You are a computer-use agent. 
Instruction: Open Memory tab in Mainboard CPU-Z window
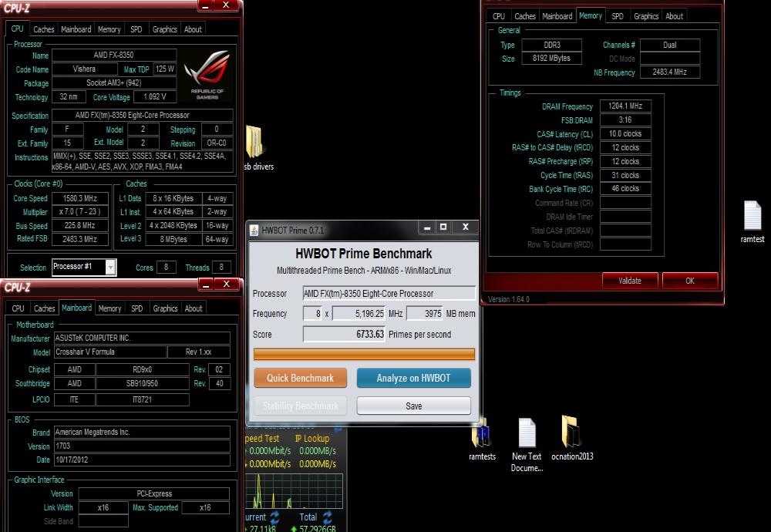(109, 308)
